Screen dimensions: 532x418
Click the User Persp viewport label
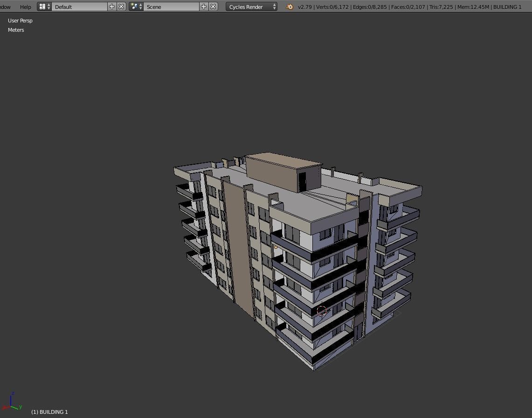(20, 21)
